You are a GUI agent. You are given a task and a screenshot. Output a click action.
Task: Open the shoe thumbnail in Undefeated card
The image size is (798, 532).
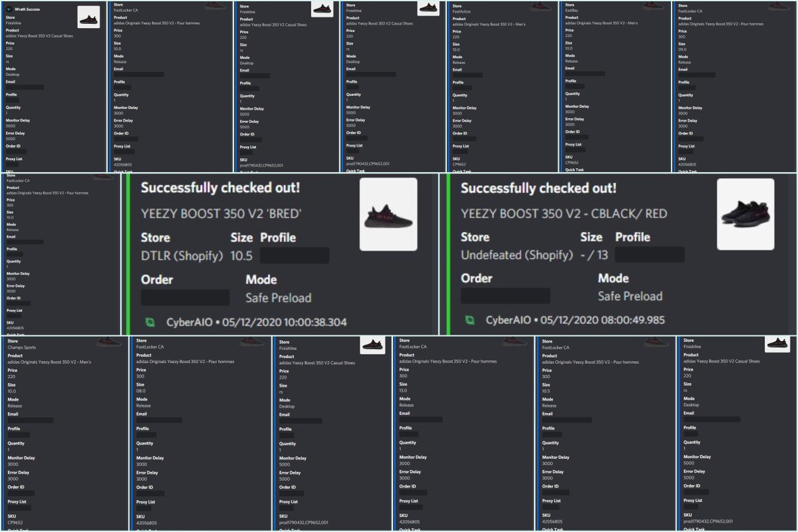tap(745, 213)
